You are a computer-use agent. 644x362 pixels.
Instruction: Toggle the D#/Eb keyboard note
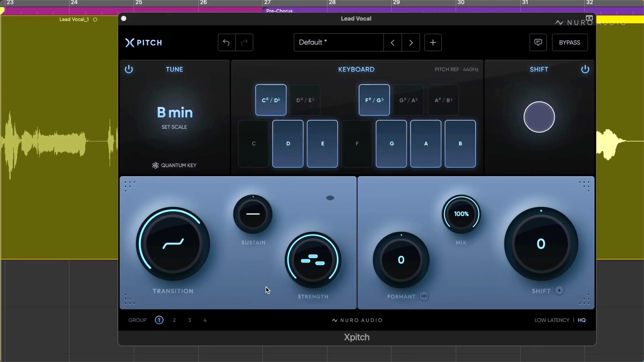(305, 100)
